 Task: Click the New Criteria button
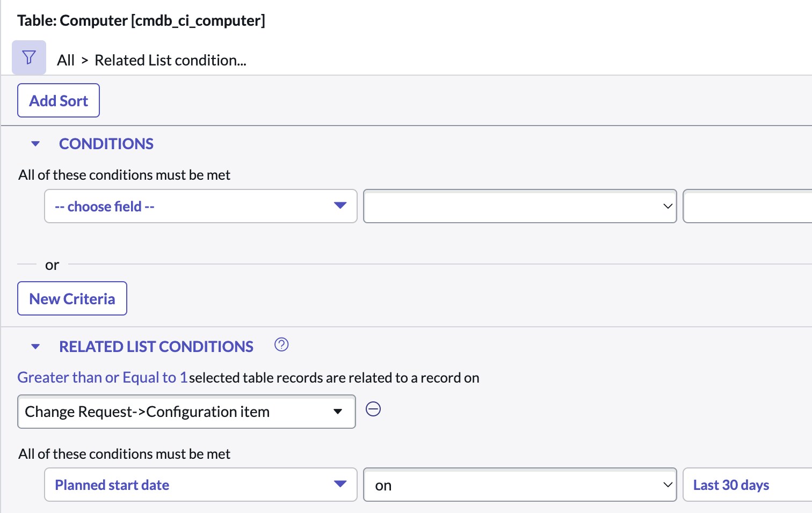click(x=72, y=298)
